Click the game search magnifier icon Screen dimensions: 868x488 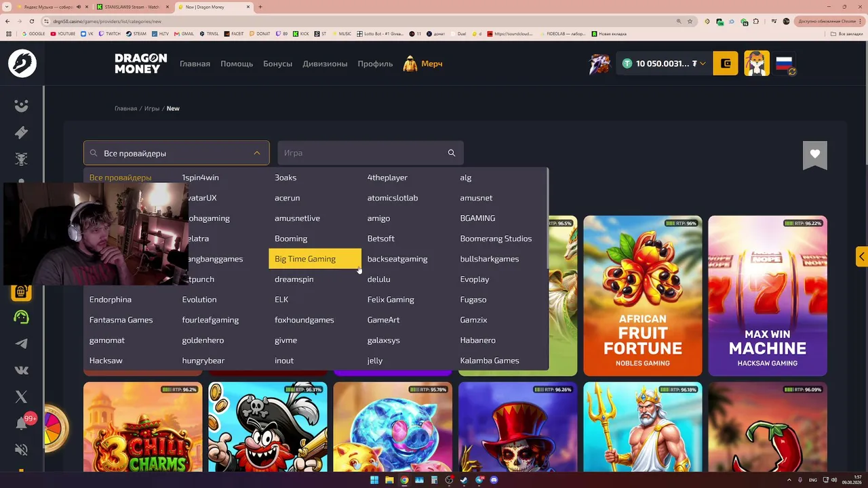tap(452, 153)
